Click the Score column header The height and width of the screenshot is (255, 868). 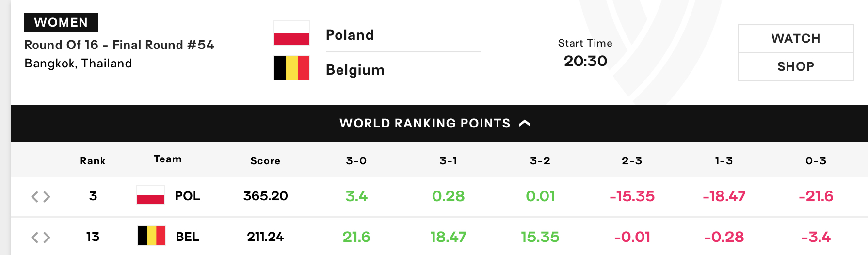tap(265, 160)
